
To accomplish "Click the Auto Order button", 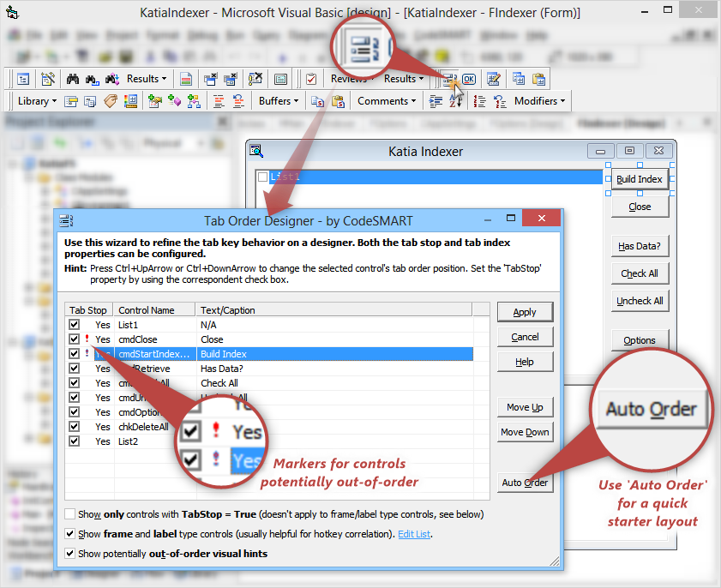I will coord(525,483).
